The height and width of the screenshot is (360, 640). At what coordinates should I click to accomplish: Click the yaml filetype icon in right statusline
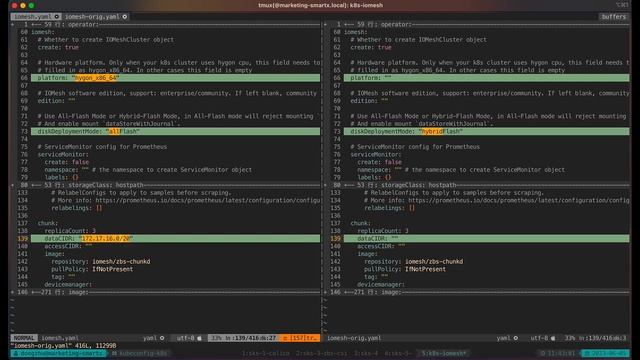pyautogui.click(x=516, y=338)
